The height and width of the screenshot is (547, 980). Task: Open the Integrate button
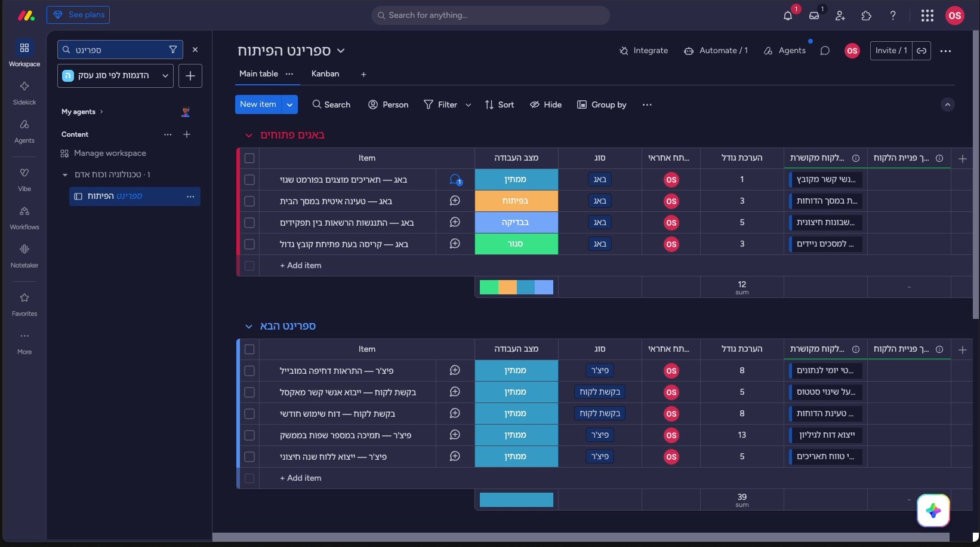click(x=643, y=51)
